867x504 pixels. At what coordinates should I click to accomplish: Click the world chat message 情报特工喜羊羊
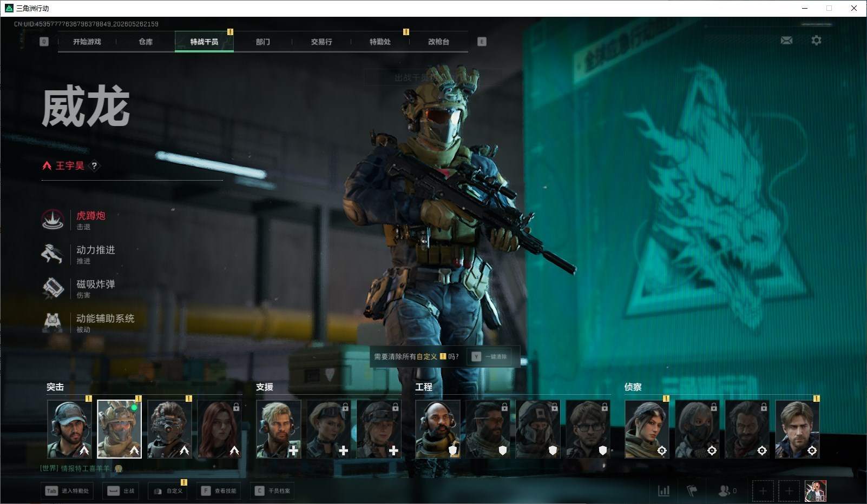coord(81,468)
